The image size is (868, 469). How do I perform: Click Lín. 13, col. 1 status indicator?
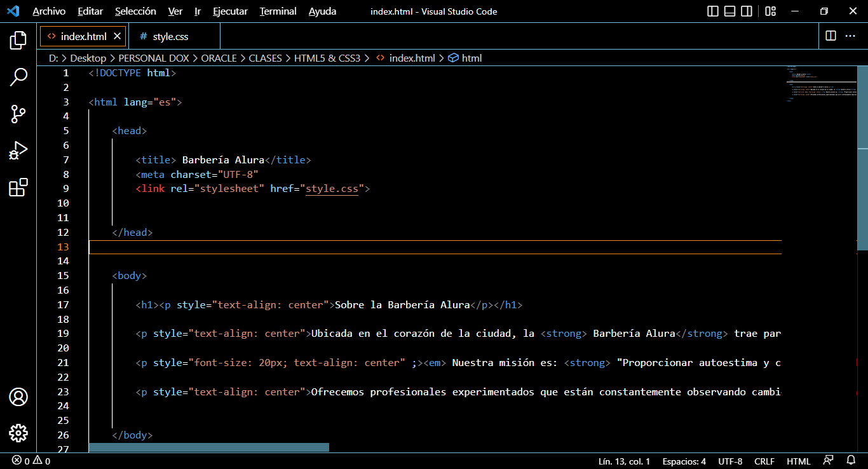tap(624, 461)
